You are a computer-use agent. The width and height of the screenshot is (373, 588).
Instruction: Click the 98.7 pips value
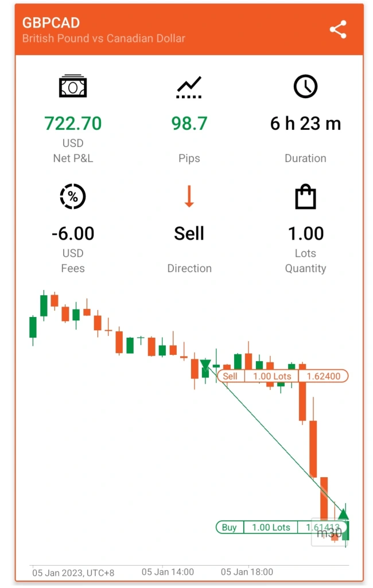pos(189,123)
